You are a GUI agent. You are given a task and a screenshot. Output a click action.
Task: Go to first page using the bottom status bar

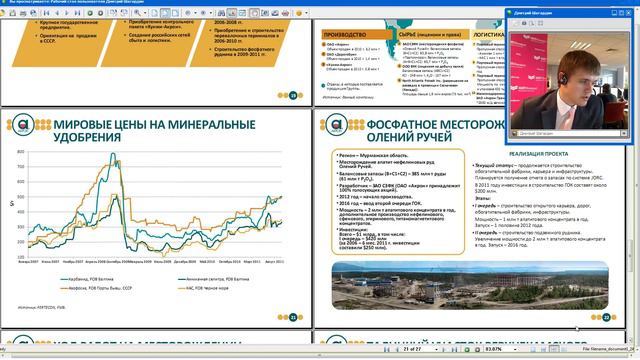[x=386, y=349]
